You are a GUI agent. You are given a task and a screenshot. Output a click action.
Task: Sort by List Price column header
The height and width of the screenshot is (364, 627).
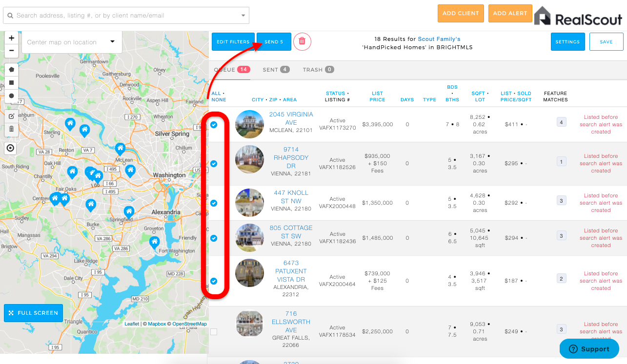pyautogui.click(x=377, y=96)
